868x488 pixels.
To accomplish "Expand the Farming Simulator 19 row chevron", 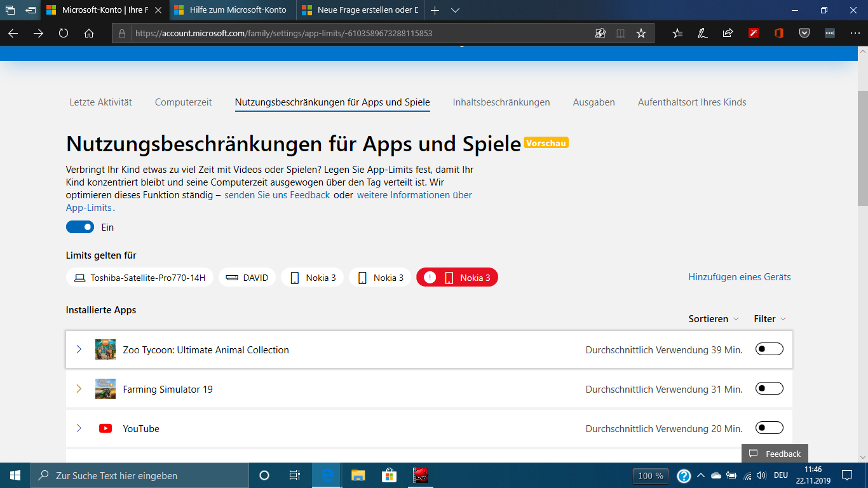I will 79,389.
